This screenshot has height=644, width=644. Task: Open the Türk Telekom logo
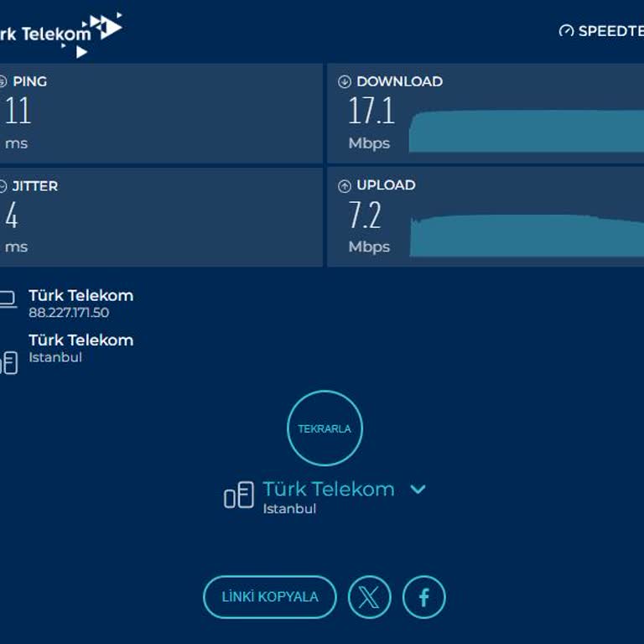point(60,34)
